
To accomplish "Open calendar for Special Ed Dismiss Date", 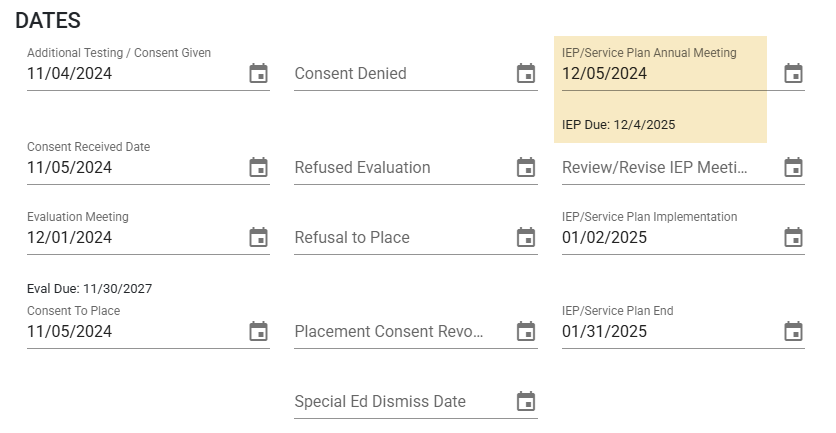I will (526, 402).
